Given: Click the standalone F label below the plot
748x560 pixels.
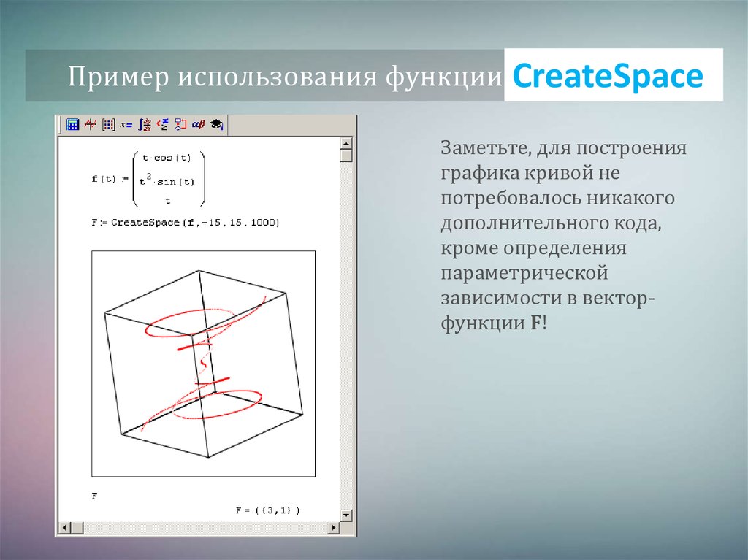Looking at the screenshot, I should point(95,495).
